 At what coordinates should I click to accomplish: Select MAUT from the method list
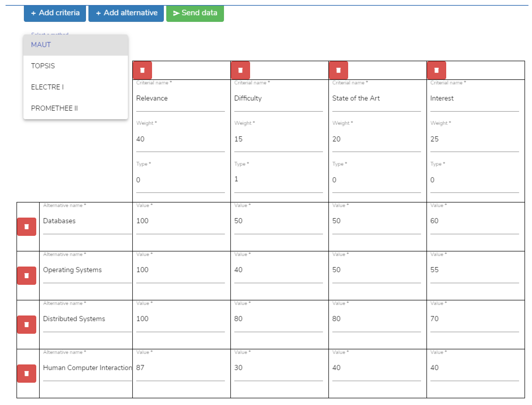[x=75, y=45]
